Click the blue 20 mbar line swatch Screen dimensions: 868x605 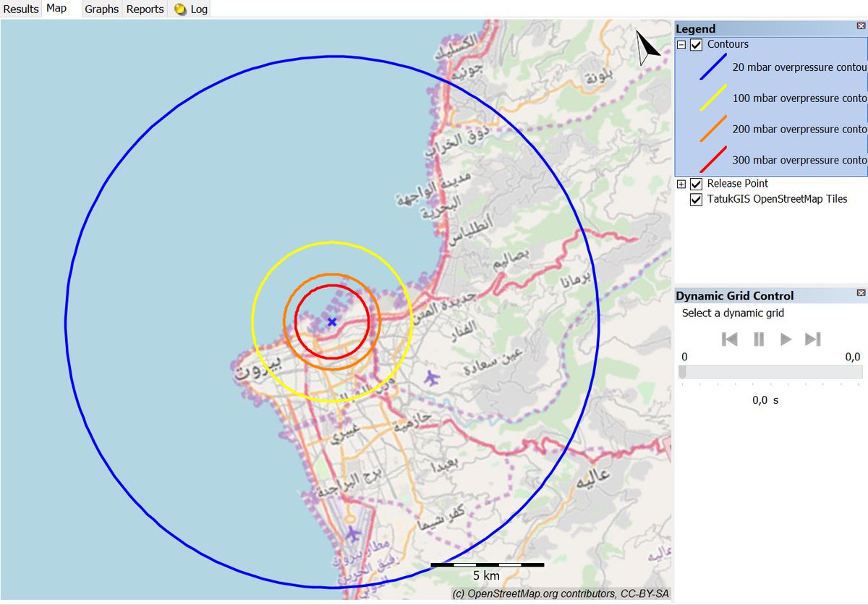tap(712, 67)
